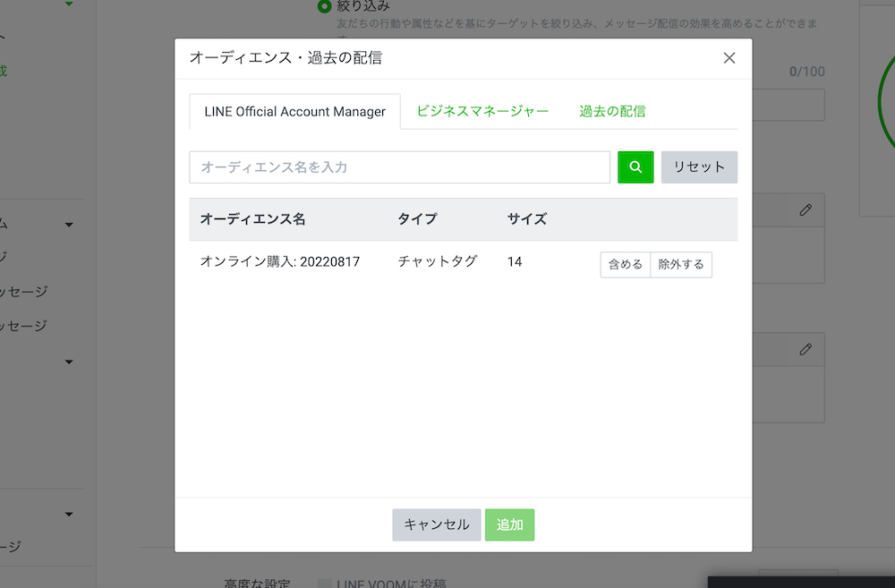Click the upper pencil edit icon

pyautogui.click(x=804, y=209)
